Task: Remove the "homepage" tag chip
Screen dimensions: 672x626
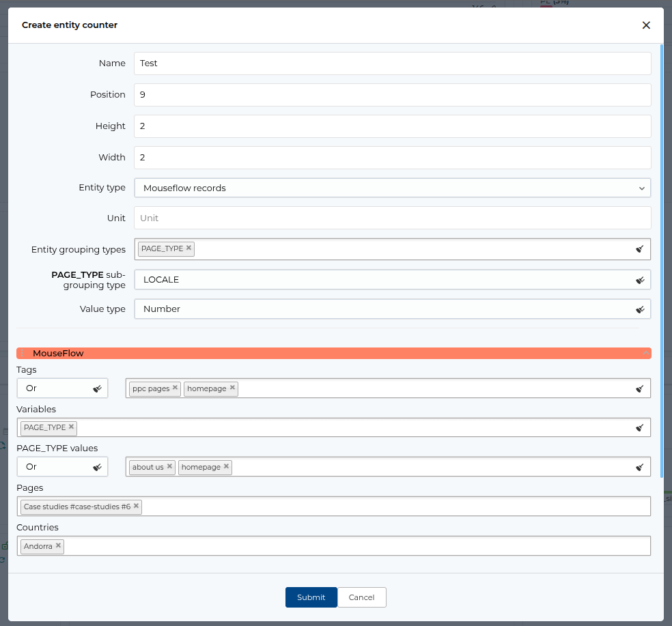Action: pos(232,388)
